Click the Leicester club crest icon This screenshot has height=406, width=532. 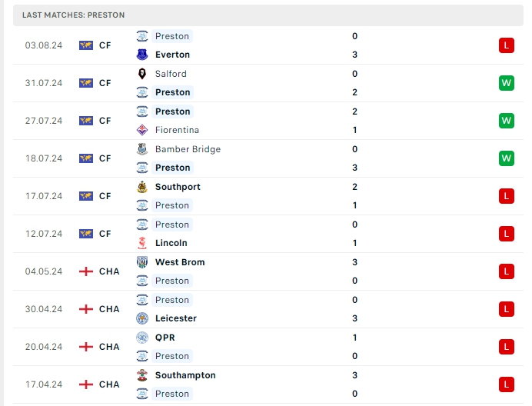click(x=142, y=318)
